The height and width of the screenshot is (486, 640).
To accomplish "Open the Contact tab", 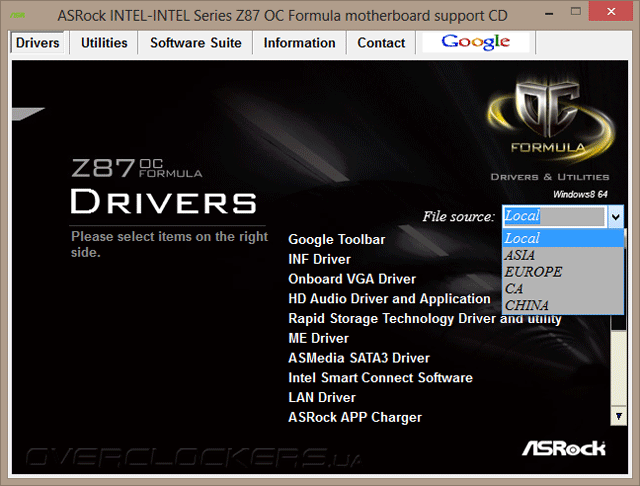I will point(381,43).
